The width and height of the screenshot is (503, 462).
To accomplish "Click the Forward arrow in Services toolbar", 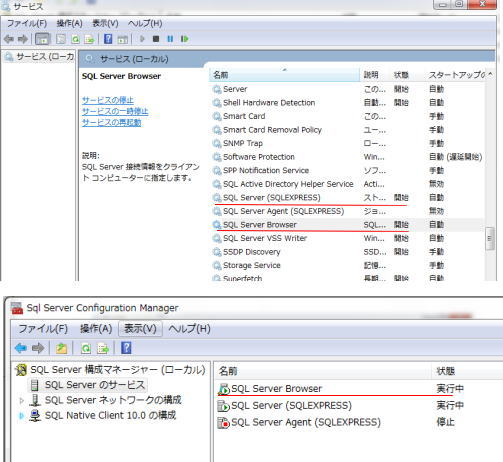I will click(23, 39).
